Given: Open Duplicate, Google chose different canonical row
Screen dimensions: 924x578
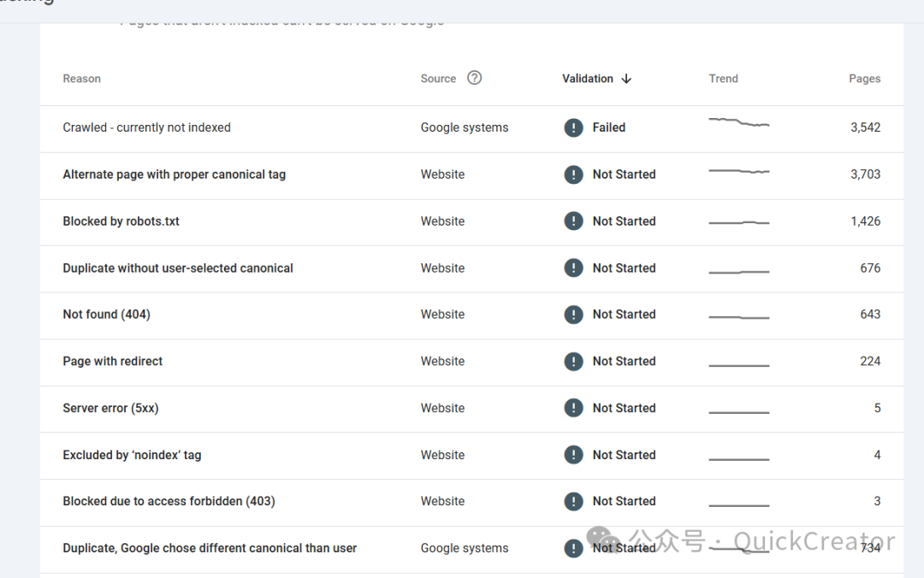Looking at the screenshot, I should (x=210, y=549).
